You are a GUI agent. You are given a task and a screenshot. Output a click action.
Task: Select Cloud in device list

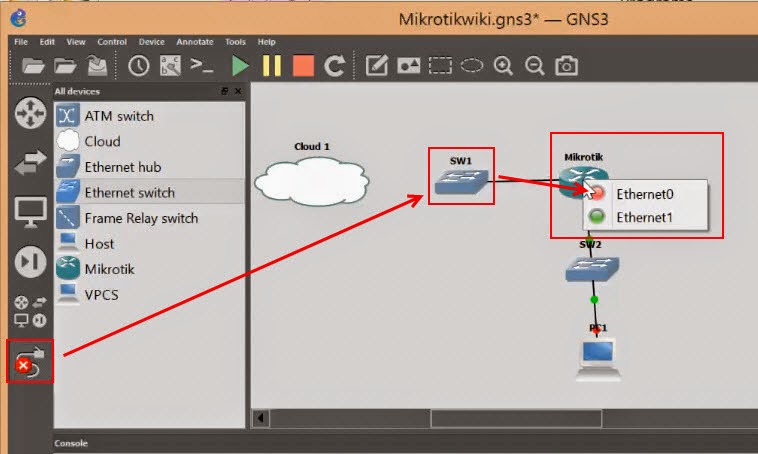point(149,142)
